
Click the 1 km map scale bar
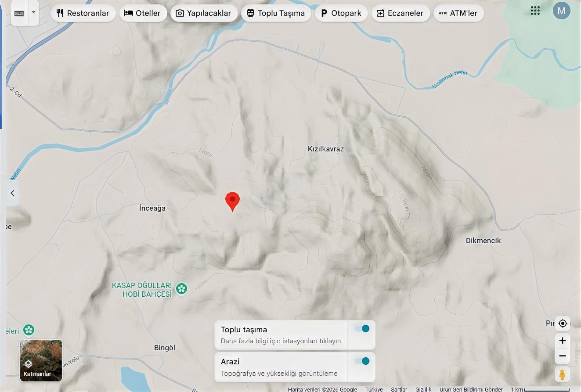(540, 389)
